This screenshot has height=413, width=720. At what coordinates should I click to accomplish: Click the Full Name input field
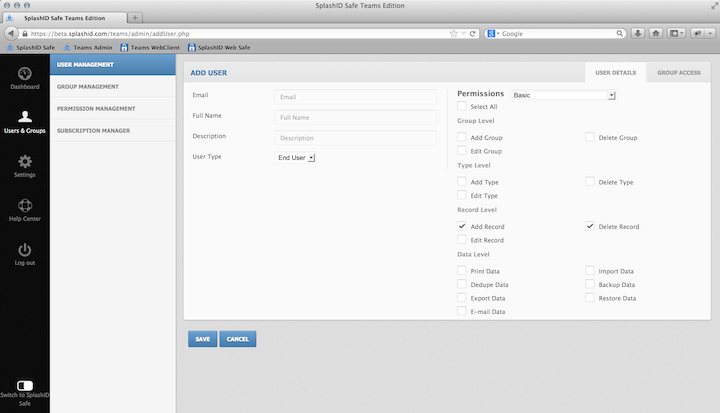[x=355, y=118]
